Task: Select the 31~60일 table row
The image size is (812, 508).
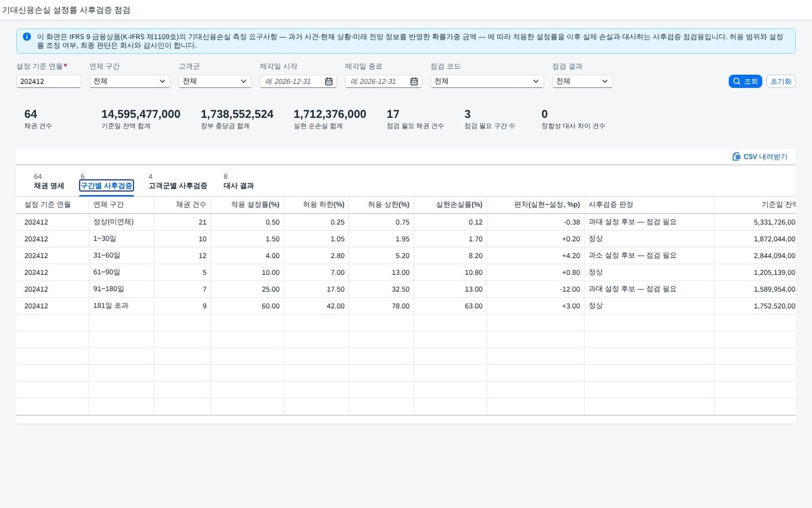Action: (x=406, y=256)
